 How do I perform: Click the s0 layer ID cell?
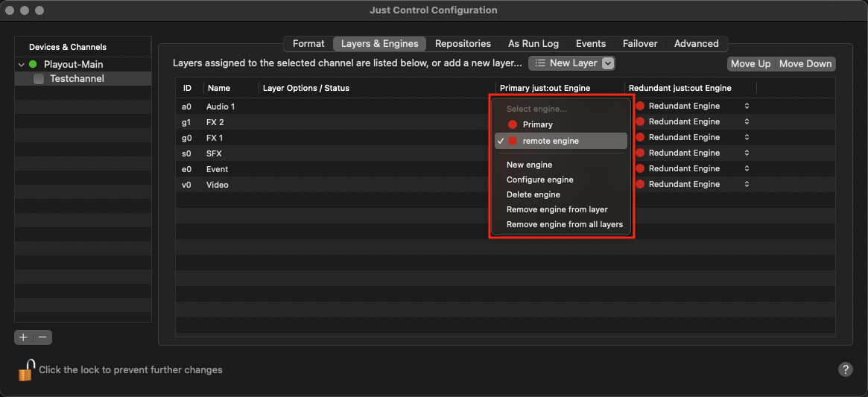click(x=186, y=153)
